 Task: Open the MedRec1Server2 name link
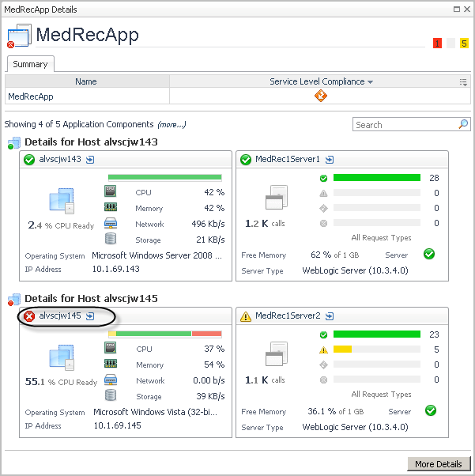[x=288, y=315]
